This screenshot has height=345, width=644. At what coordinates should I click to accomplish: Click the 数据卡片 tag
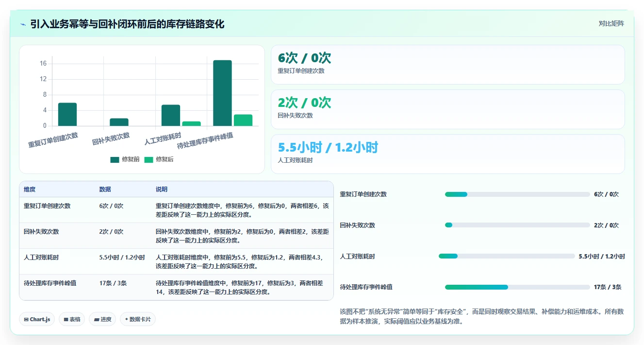138,319
